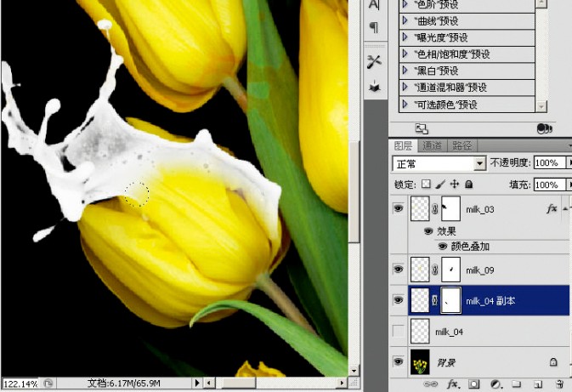Toggle visibility of 颜色叠加 effect

443,247
